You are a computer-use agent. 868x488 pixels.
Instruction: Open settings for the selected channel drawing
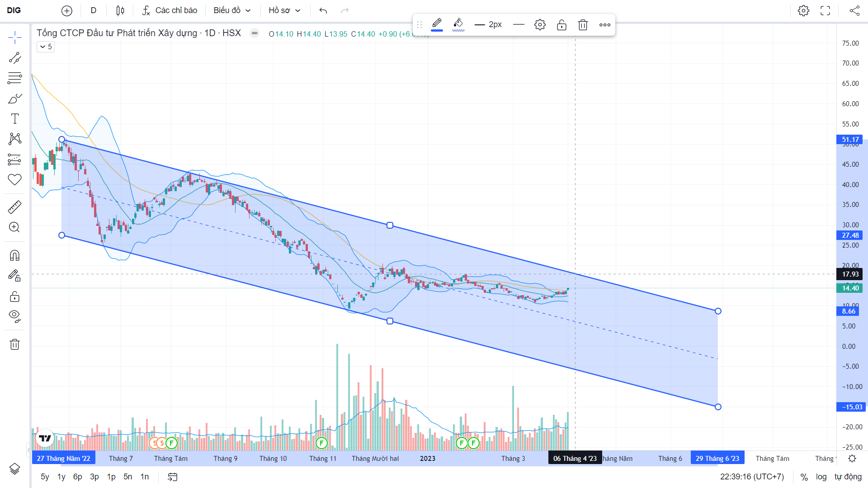click(x=540, y=25)
